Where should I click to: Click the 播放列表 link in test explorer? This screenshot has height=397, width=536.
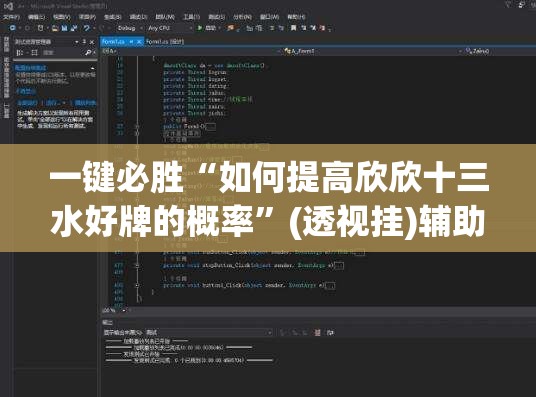tap(85, 103)
